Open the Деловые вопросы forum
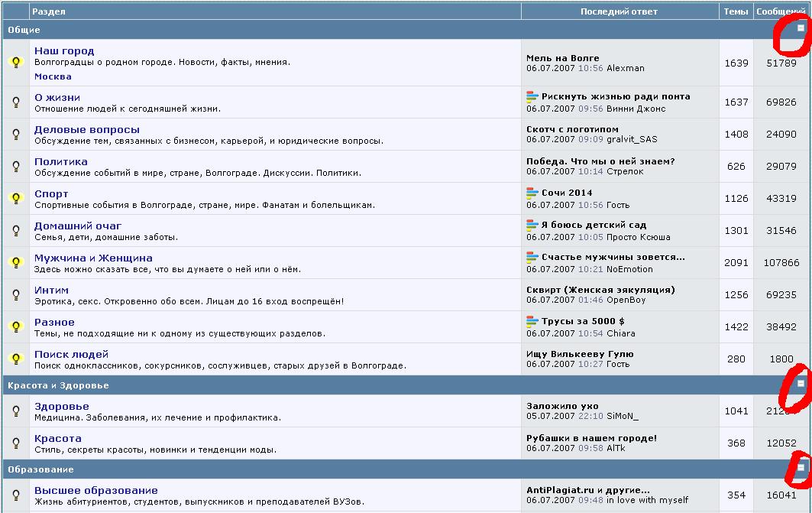The width and height of the screenshot is (812, 513). tap(87, 130)
